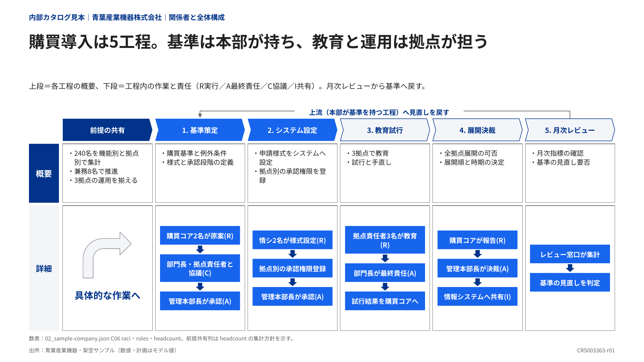Click the 拠点別の承認権限登録 box
The height and width of the screenshot is (362, 644).
point(292,268)
